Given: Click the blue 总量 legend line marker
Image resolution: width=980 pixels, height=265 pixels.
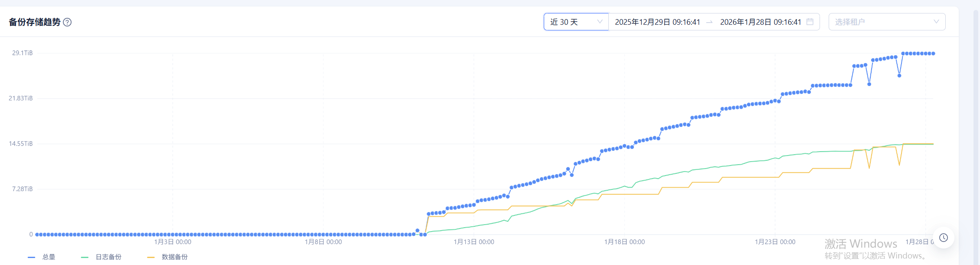Looking at the screenshot, I should point(31,257).
